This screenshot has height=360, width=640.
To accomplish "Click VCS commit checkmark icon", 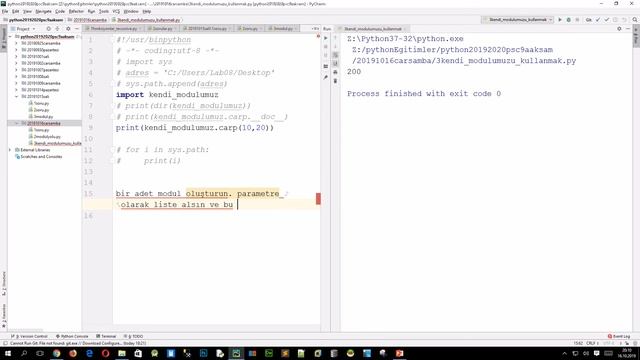I will (607, 20).
